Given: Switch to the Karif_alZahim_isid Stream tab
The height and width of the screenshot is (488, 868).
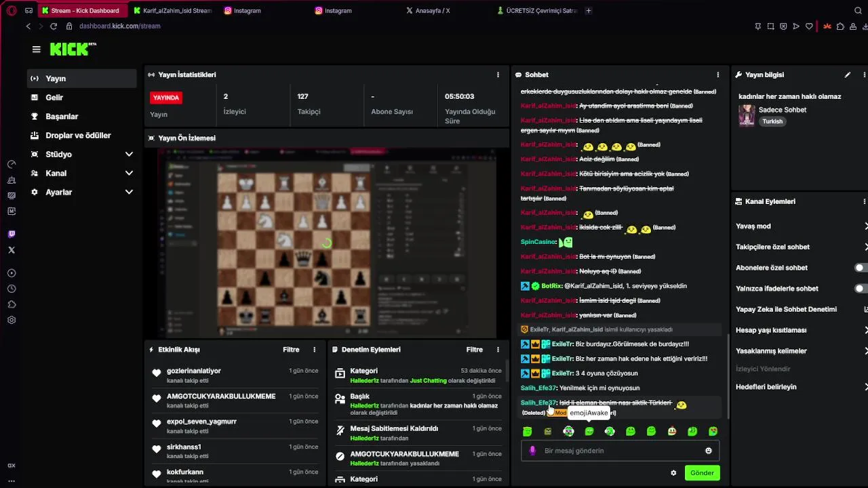Looking at the screenshot, I should click(x=172, y=11).
